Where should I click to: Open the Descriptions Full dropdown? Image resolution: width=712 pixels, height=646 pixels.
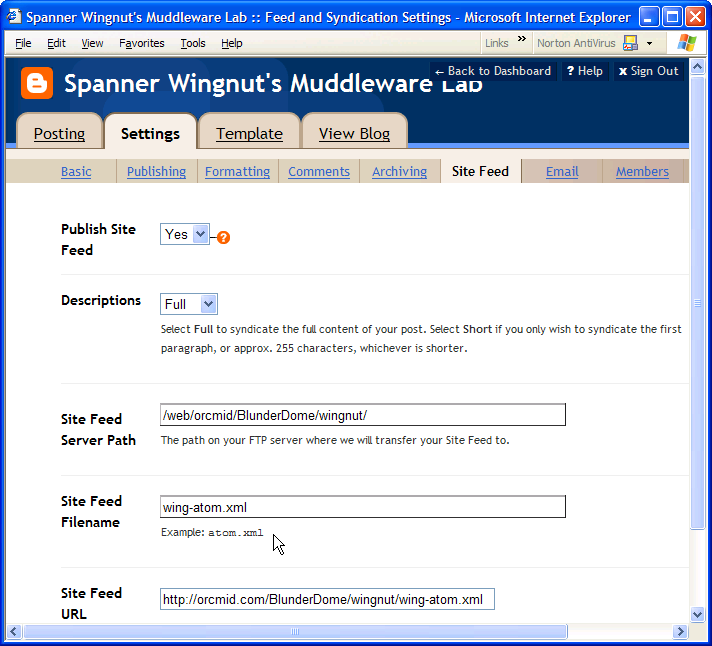point(208,304)
